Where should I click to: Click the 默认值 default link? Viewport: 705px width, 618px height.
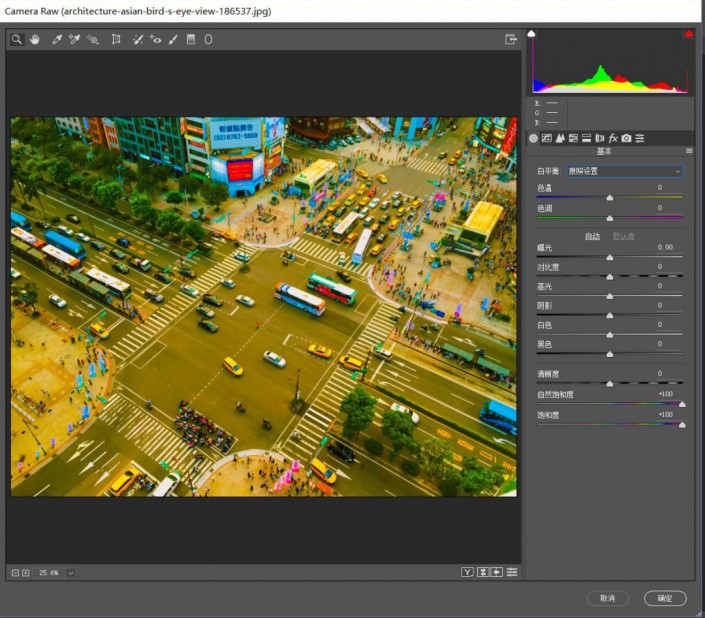[x=624, y=236]
